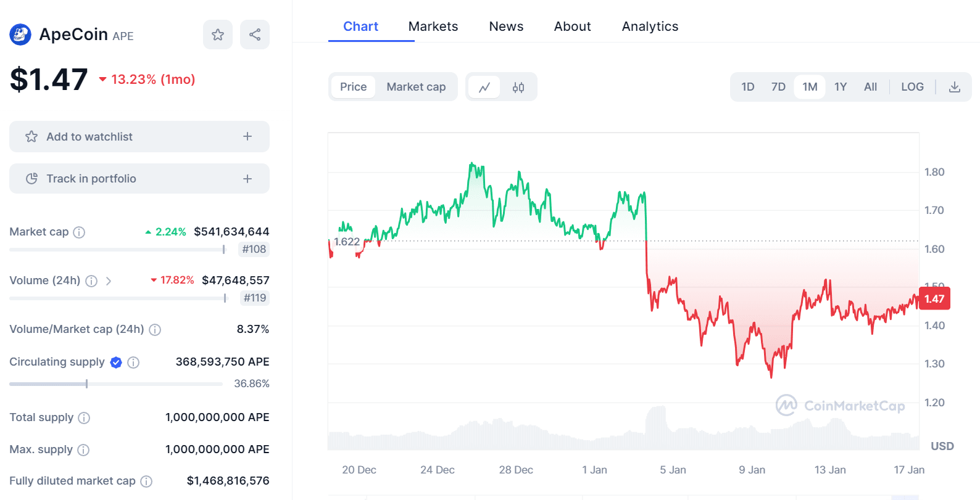The width and height of the screenshot is (980, 500).
Task: Click the star favorite icon beside ApeCoin
Action: [x=218, y=35]
